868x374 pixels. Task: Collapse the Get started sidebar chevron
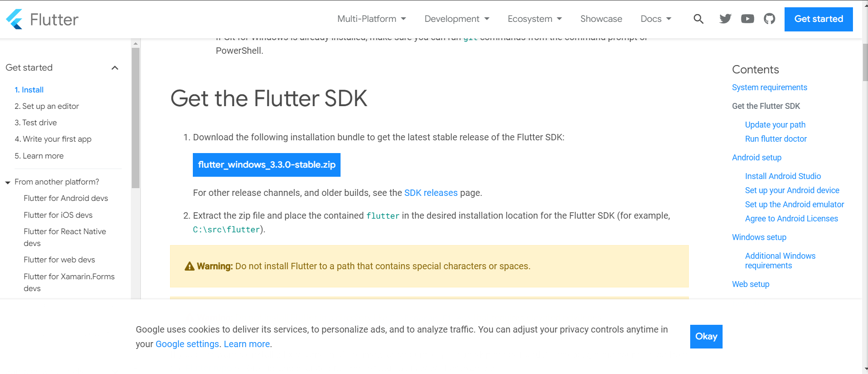[x=115, y=68]
